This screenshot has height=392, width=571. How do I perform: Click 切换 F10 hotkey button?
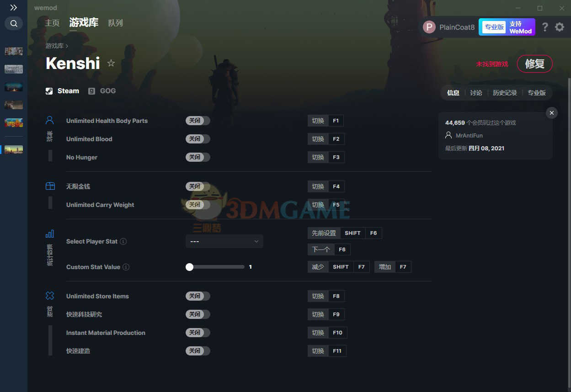[327, 333]
